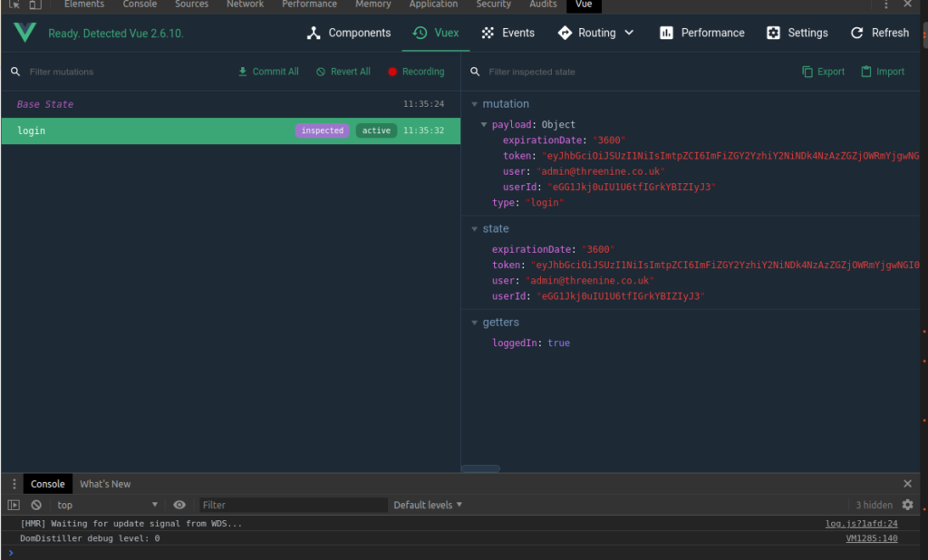The height and width of the screenshot is (560, 928).
Task: Open the Default levels dropdown
Action: pos(428,505)
